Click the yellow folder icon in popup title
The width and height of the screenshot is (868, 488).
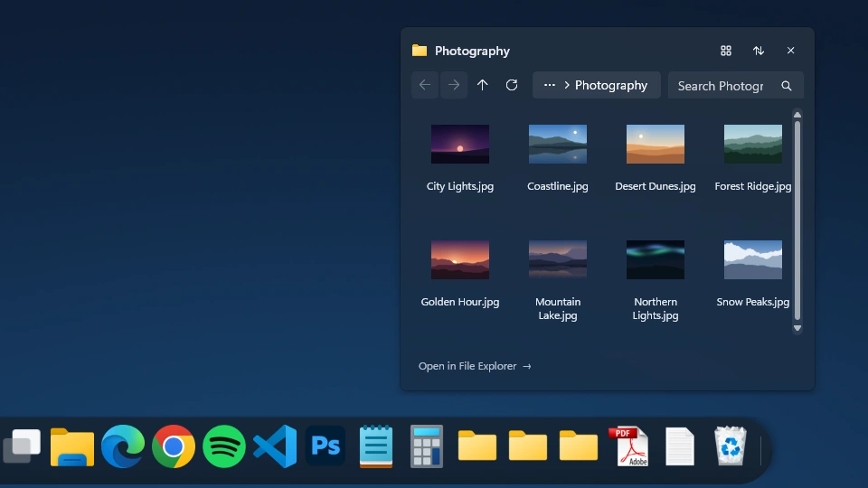[x=420, y=51]
